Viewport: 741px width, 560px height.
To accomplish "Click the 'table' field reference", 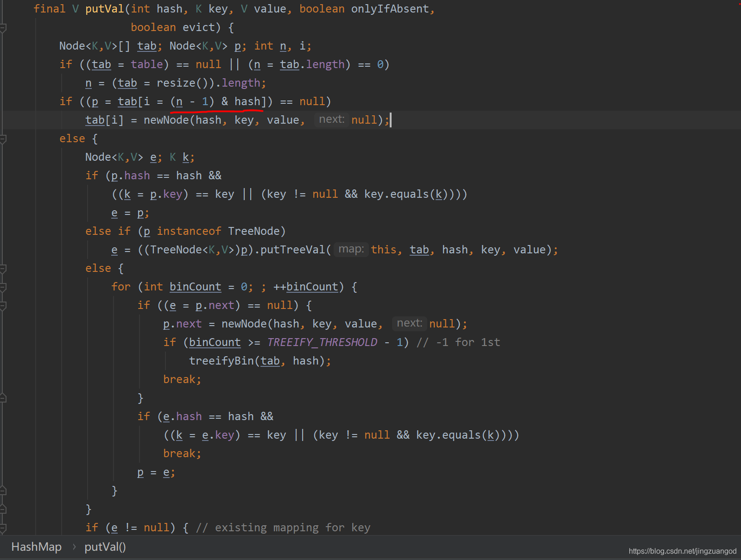I will 147,64.
